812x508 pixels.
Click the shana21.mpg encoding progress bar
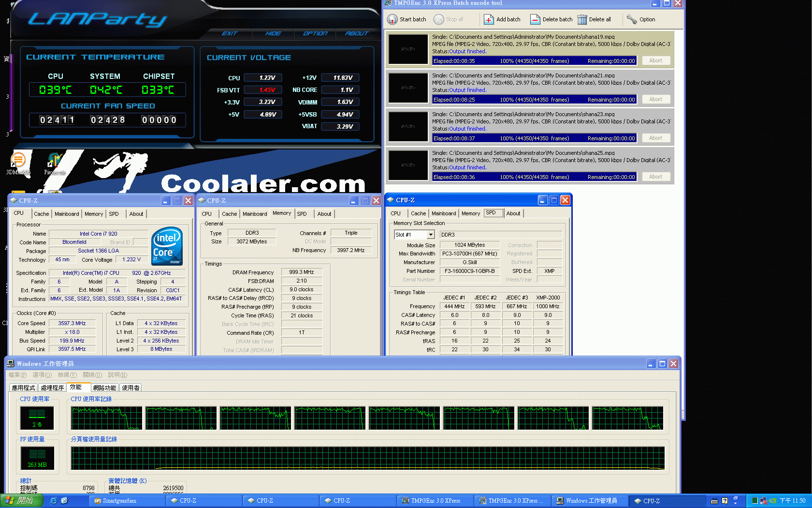tap(534, 100)
